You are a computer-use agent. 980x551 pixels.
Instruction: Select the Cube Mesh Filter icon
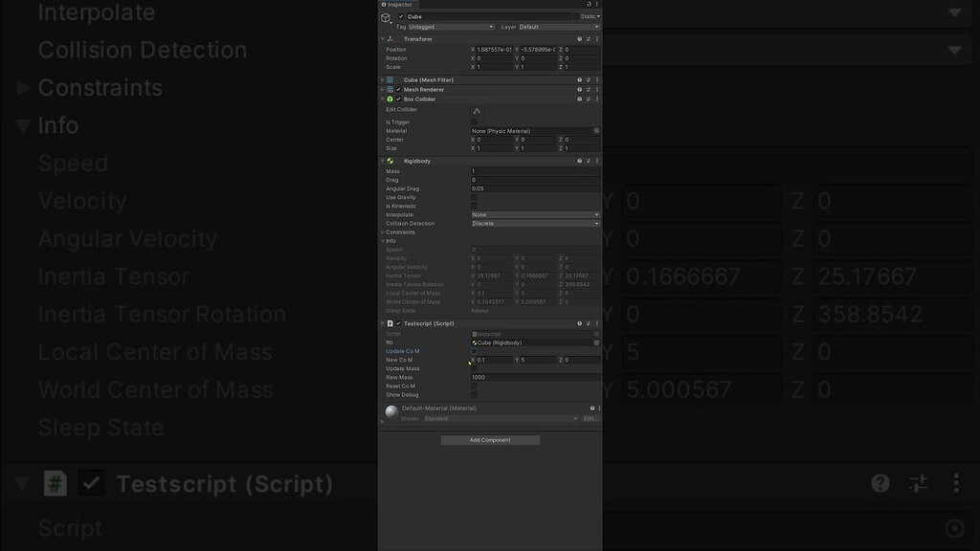390,80
